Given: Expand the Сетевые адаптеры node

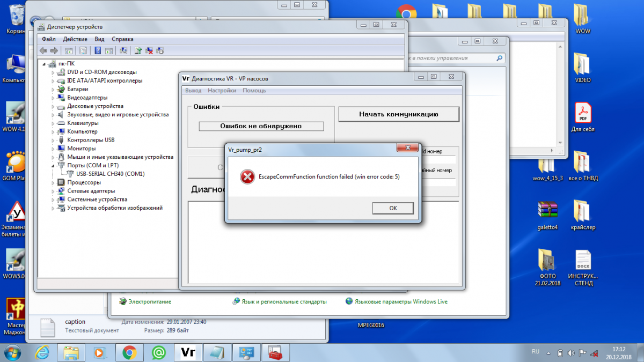Looking at the screenshot, I should click(x=53, y=191).
